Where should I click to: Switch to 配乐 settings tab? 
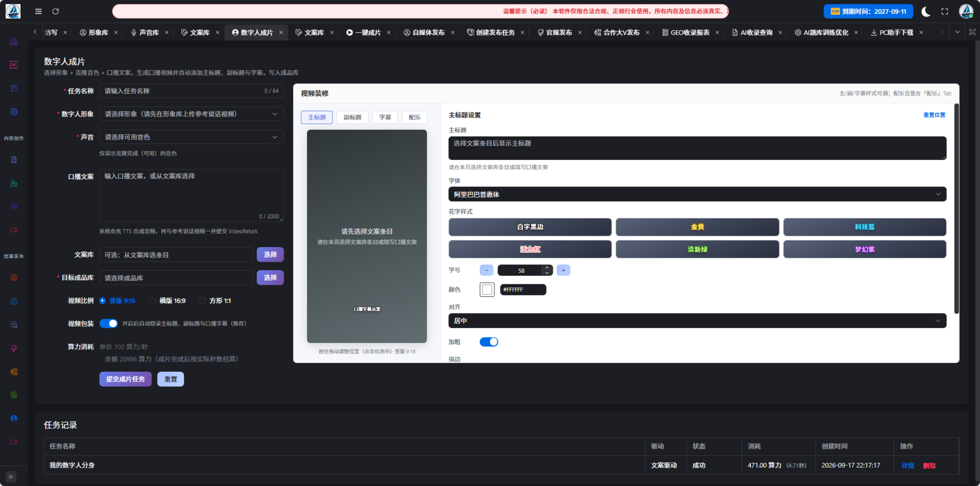414,117
